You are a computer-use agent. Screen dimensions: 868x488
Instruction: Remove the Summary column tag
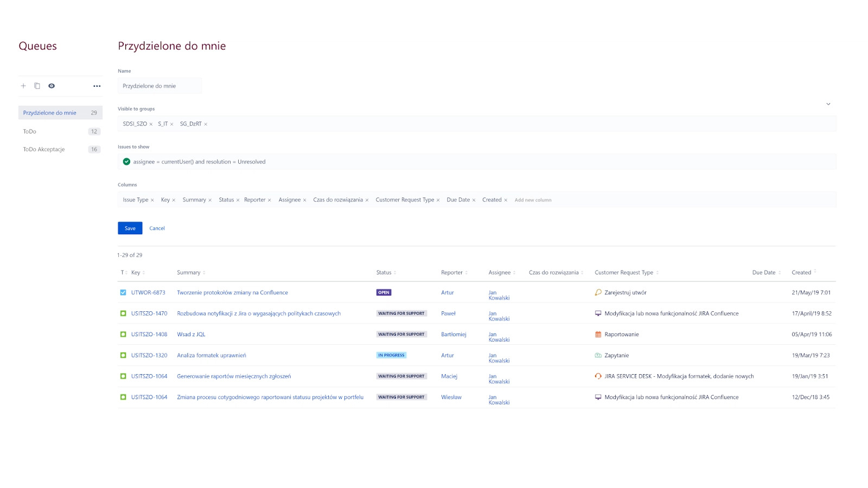(210, 200)
